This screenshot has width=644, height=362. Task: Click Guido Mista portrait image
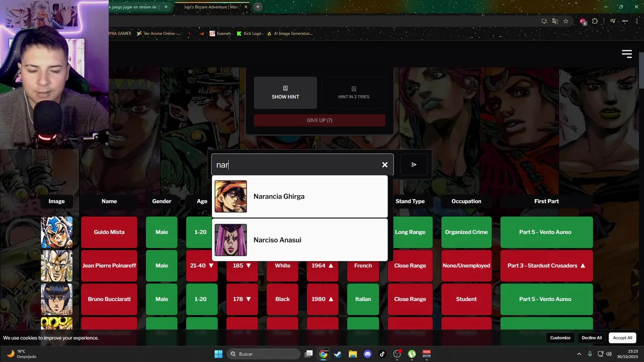click(x=56, y=232)
